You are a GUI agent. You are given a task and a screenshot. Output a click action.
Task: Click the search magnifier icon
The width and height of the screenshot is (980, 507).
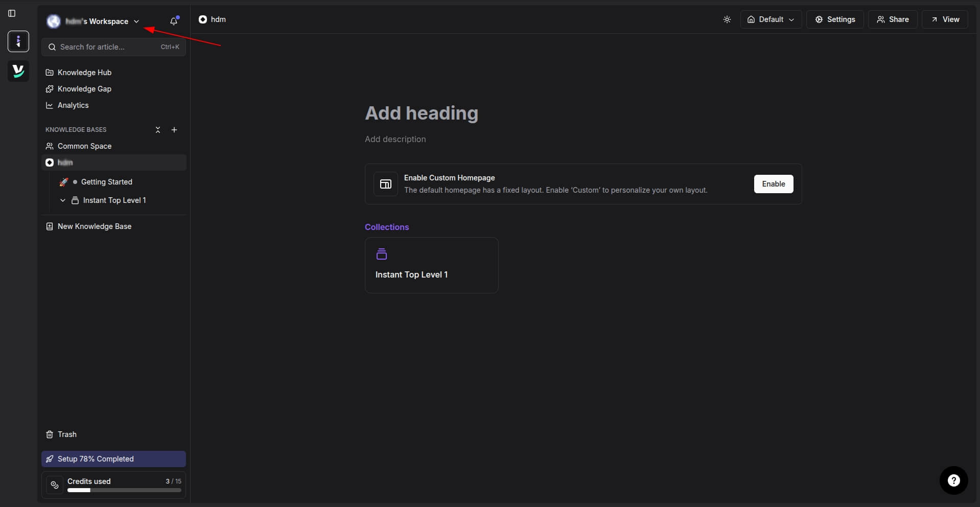52,47
